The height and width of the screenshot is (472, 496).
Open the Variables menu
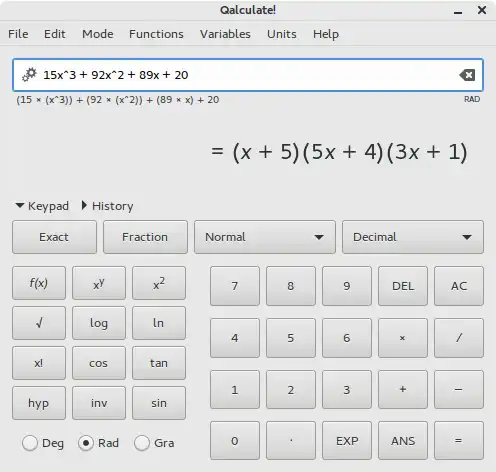(x=225, y=34)
